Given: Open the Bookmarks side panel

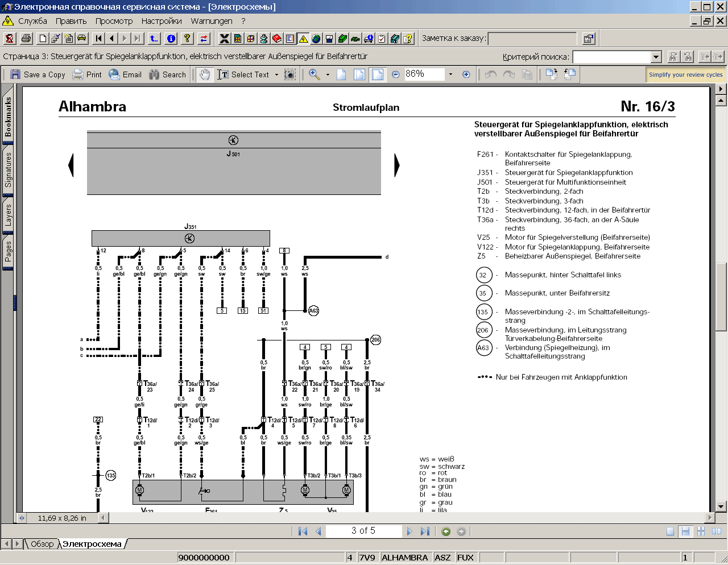Looking at the screenshot, I should point(8,117).
